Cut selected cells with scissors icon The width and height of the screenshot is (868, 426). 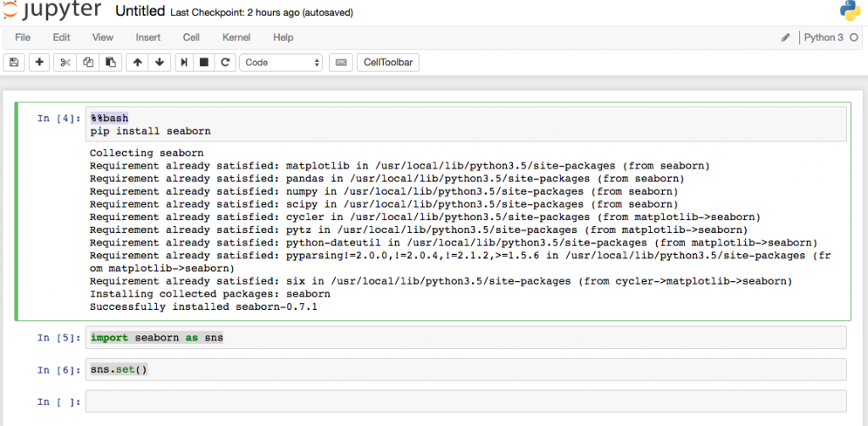pyautogui.click(x=65, y=63)
